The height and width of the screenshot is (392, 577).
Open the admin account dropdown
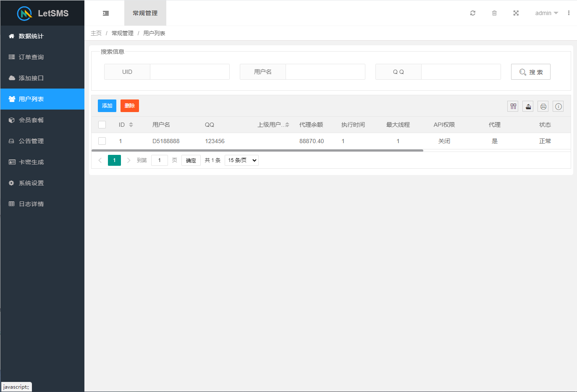point(546,13)
